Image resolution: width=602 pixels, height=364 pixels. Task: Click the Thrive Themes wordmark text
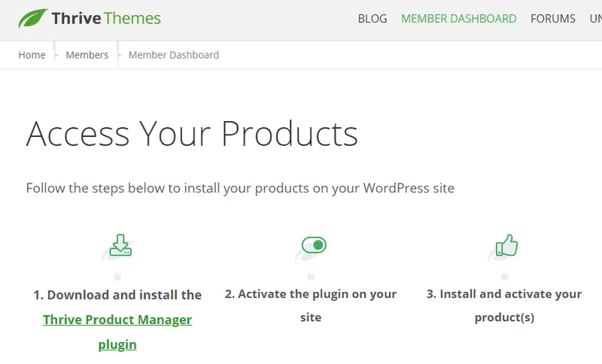(106, 18)
